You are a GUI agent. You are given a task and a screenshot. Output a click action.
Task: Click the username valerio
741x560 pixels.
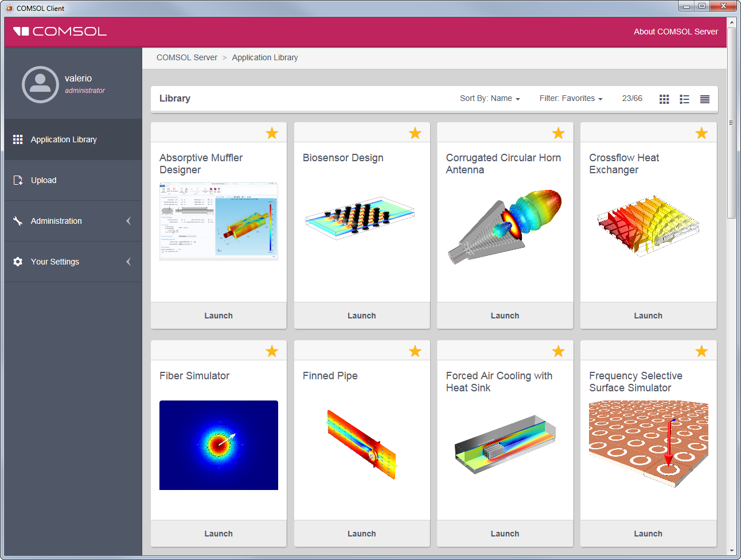pyautogui.click(x=78, y=78)
